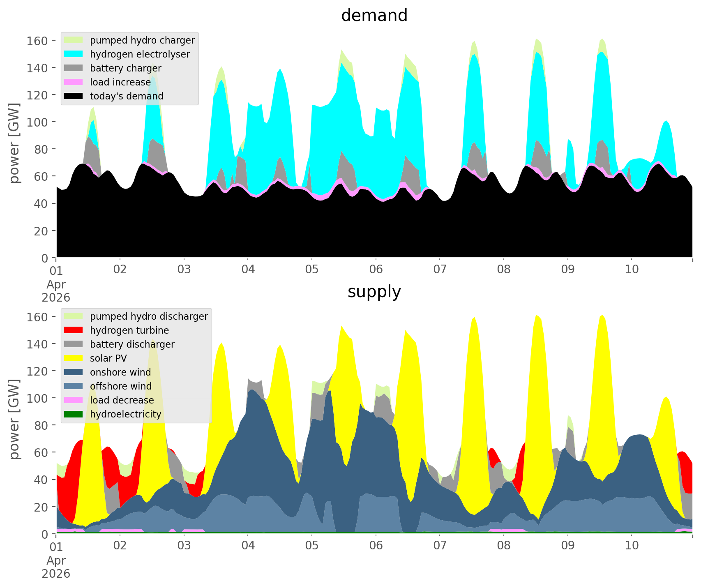The width and height of the screenshot is (701, 588).
Task: Select the red hydrogen turbine legend swatch
Action: [x=74, y=330]
